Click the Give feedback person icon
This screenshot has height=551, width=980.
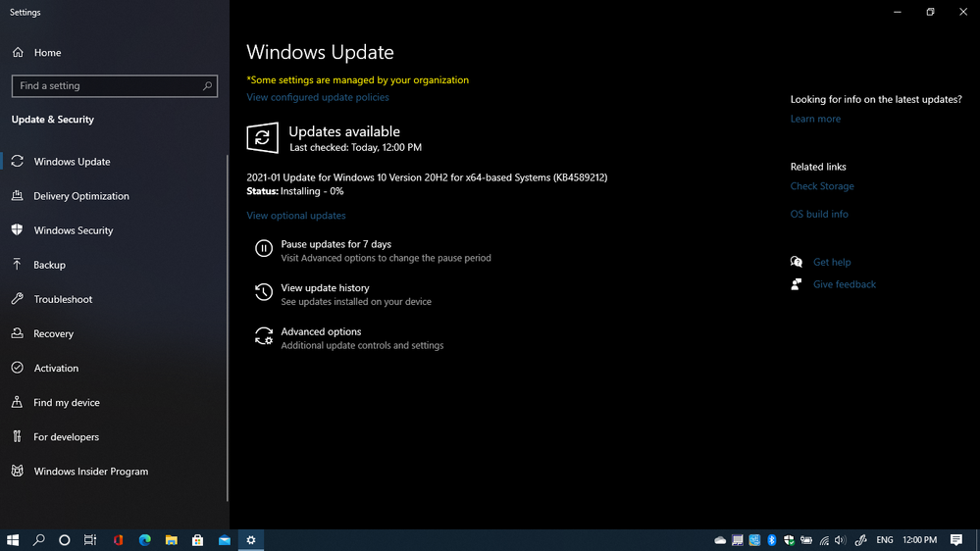[x=797, y=284]
